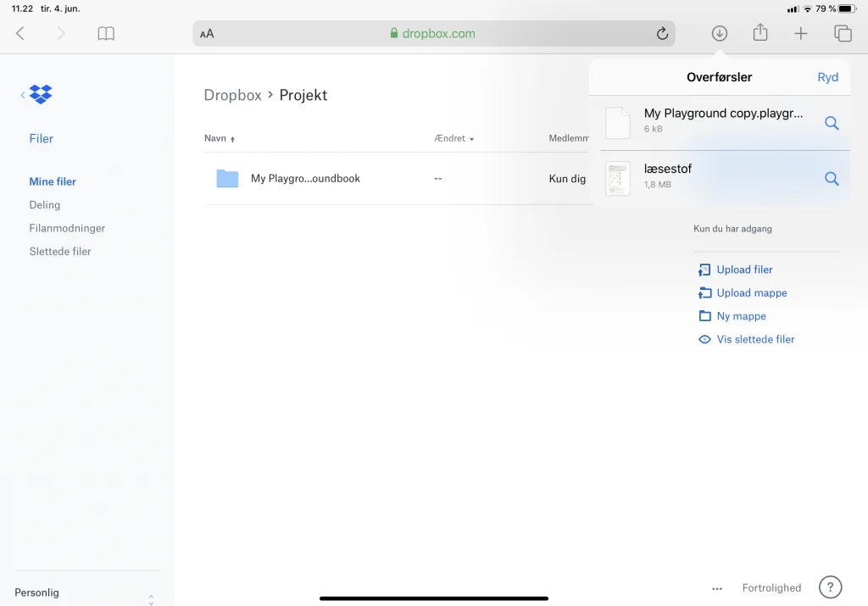Open Fortrolighed privacy link
868x606 pixels.
coord(771,587)
